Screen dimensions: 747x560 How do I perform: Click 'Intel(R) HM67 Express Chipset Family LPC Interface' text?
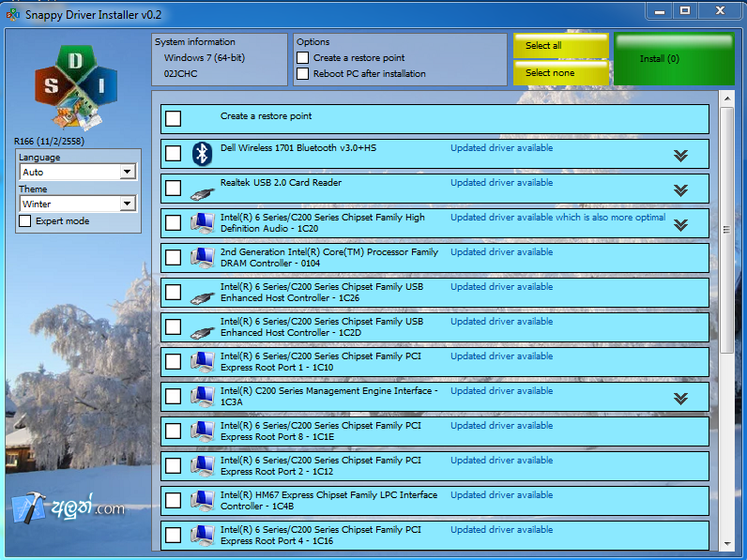(x=328, y=495)
